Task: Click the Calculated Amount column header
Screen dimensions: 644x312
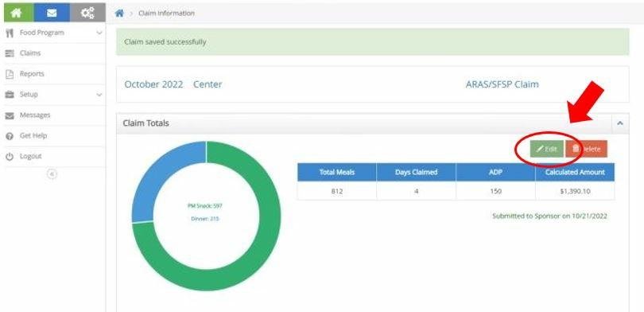Action: click(575, 172)
